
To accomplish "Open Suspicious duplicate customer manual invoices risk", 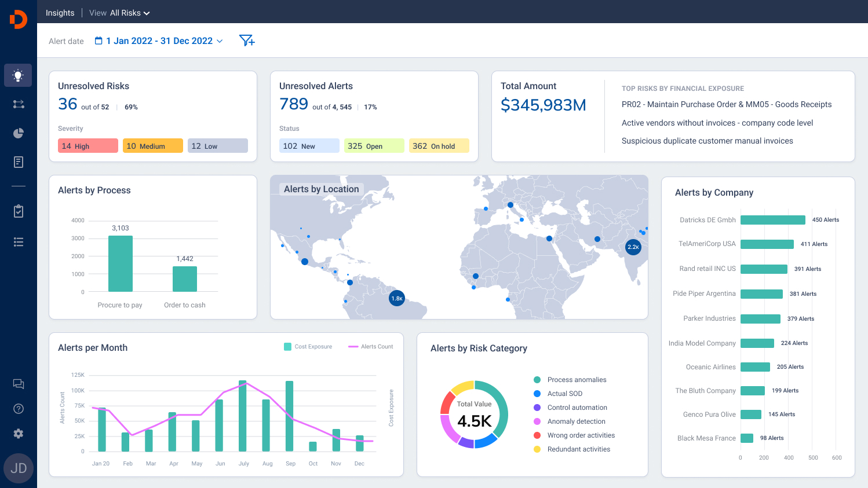I will pos(707,141).
